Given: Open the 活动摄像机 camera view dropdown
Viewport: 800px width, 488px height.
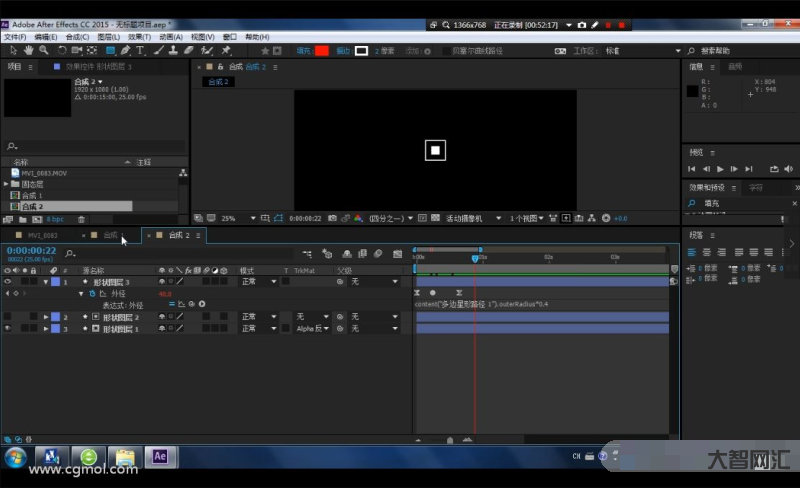Looking at the screenshot, I should tap(473, 218).
